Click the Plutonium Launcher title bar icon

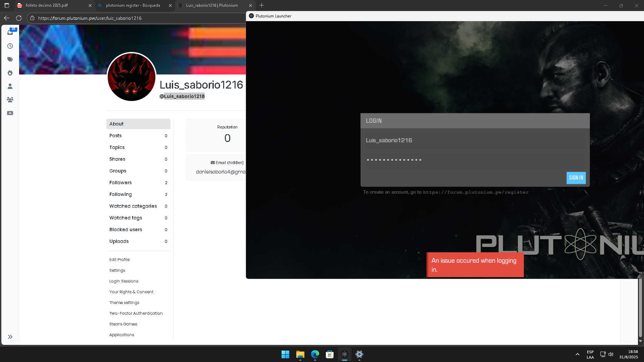click(251, 16)
